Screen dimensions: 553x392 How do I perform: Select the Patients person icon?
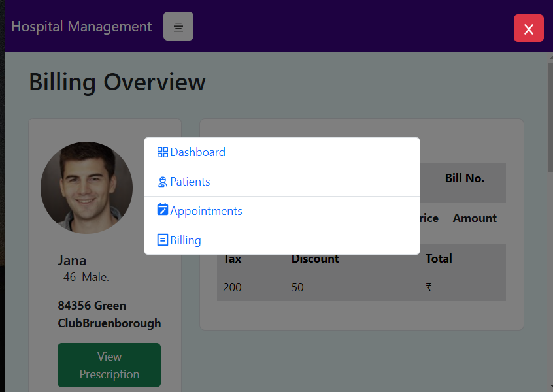[162, 182]
